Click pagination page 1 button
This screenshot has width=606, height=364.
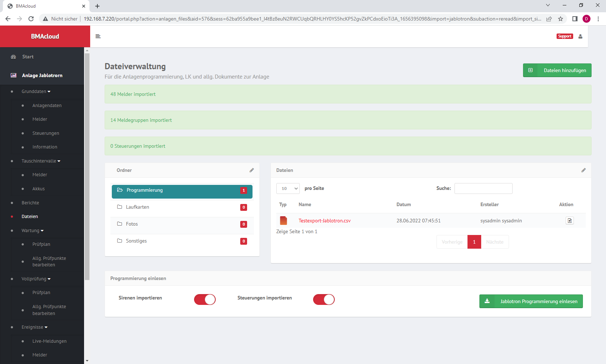pos(474,242)
